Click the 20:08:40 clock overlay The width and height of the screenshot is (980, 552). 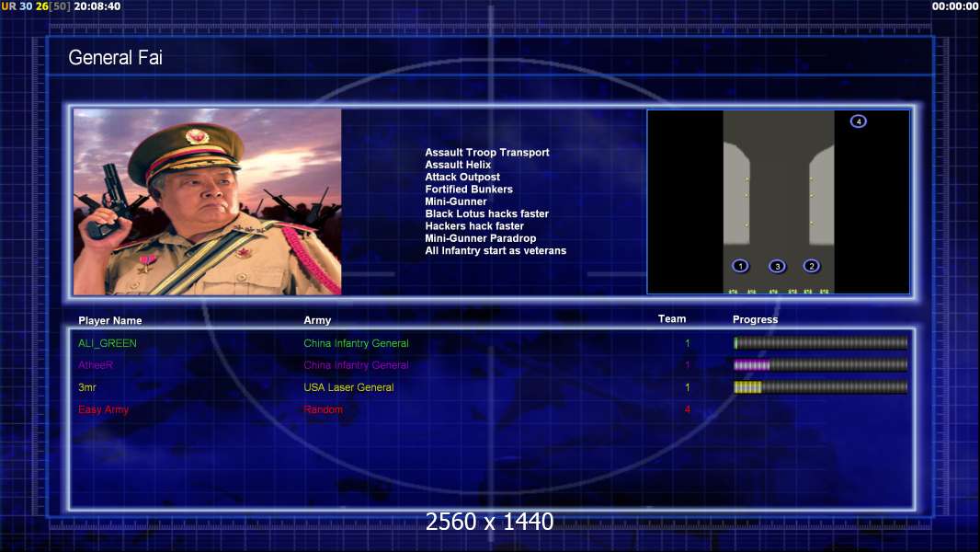pos(97,6)
